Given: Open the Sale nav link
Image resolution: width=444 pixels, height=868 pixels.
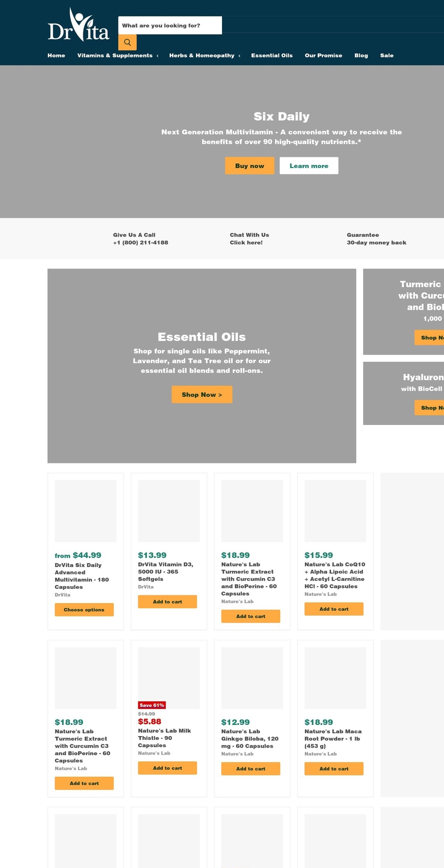Looking at the screenshot, I should [387, 56].
